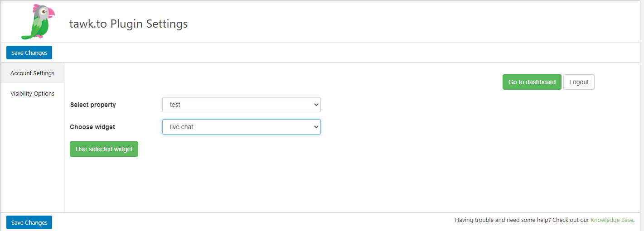Click the bottom Save Changes button
The width and height of the screenshot is (644, 231).
(x=29, y=222)
